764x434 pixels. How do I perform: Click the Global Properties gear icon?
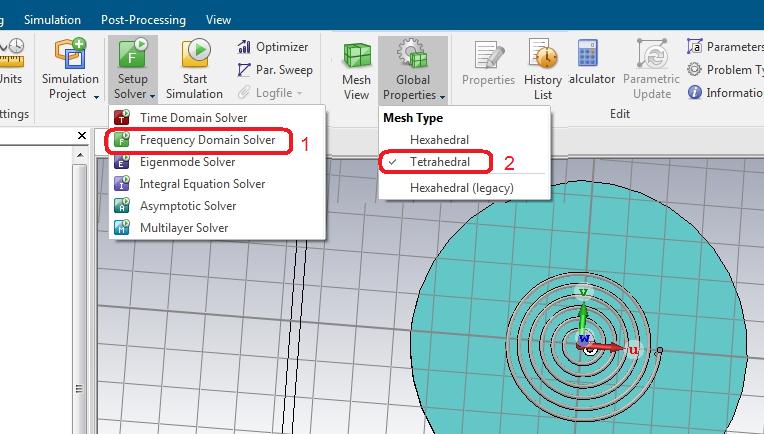click(412, 54)
